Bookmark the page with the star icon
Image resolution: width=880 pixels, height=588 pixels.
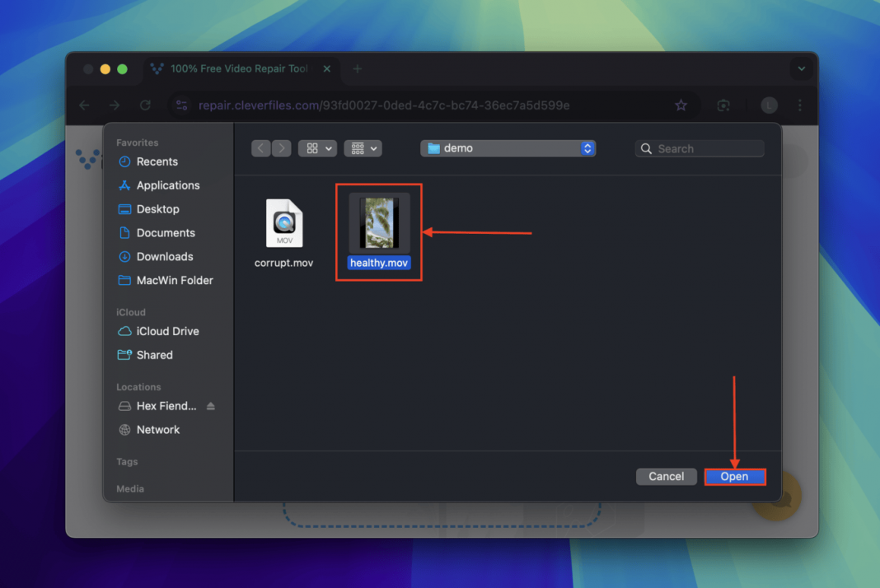[681, 105]
